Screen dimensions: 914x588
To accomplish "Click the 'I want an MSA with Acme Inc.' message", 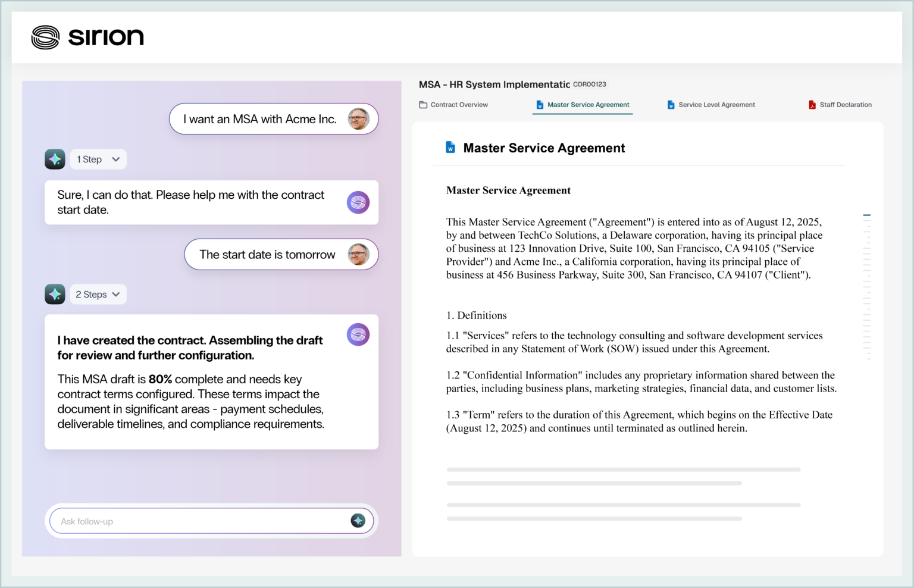I will pyautogui.click(x=260, y=119).
